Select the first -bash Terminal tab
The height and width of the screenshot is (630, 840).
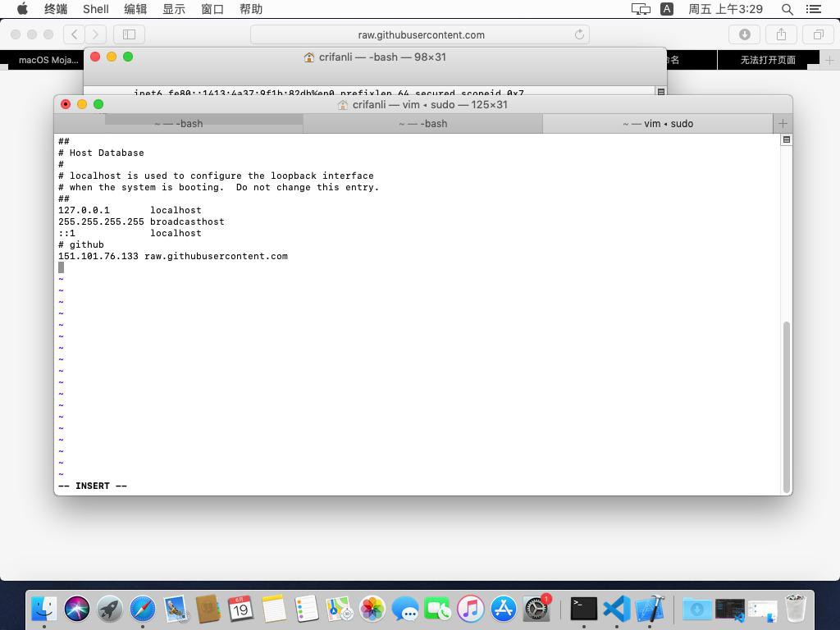coord(179,124)
